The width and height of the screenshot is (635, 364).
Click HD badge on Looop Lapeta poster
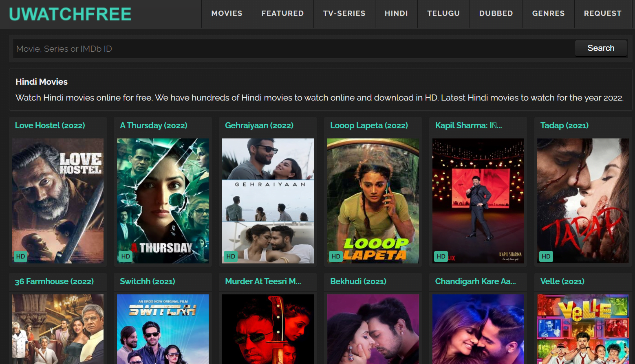(x=336, y=257)
